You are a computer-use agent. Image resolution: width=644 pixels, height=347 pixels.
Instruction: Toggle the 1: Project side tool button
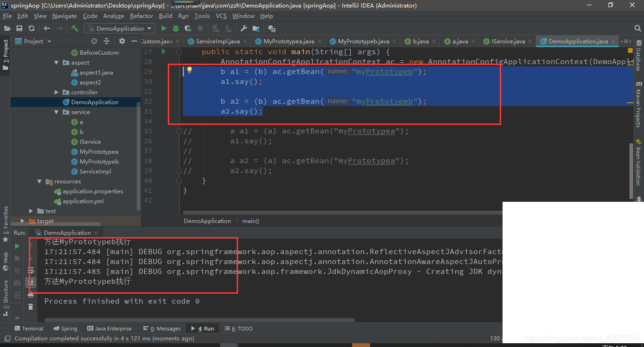[5, 54]
